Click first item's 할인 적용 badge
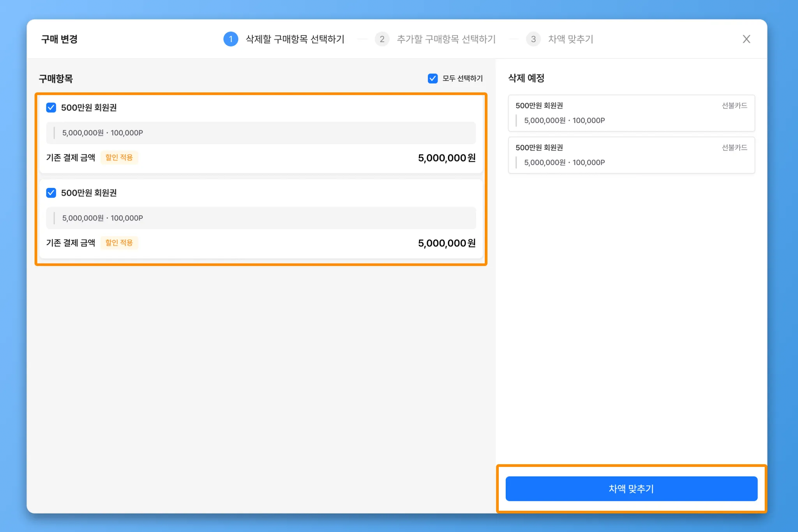798x532 pixels. pyautogui.click(x=119, y=157)
